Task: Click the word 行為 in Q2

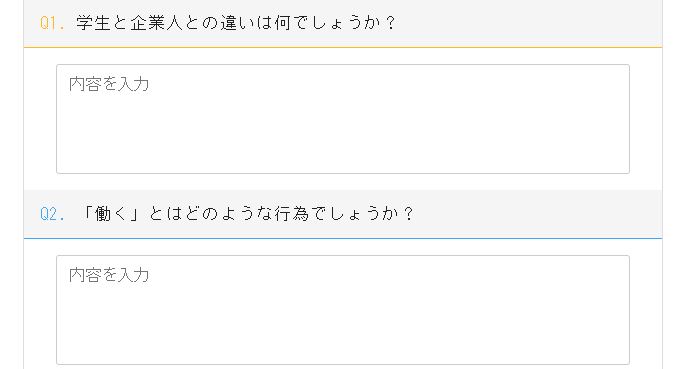Action: pyautogui.click(x=291, y=214)
